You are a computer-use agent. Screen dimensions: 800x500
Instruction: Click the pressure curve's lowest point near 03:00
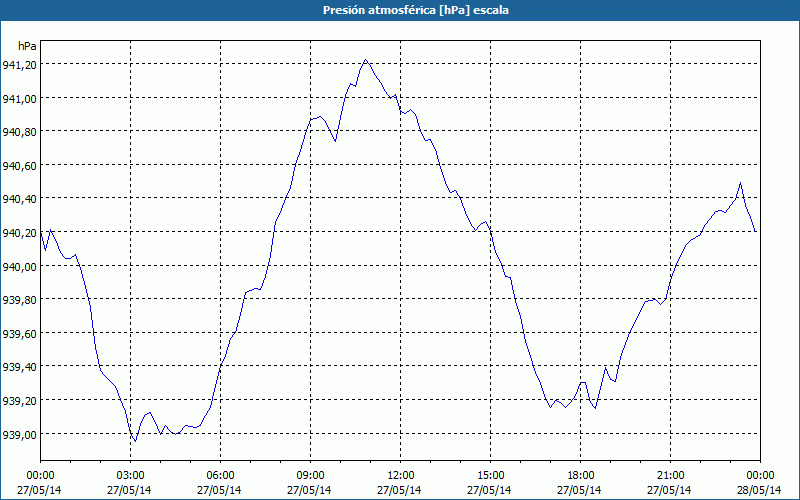135,441
